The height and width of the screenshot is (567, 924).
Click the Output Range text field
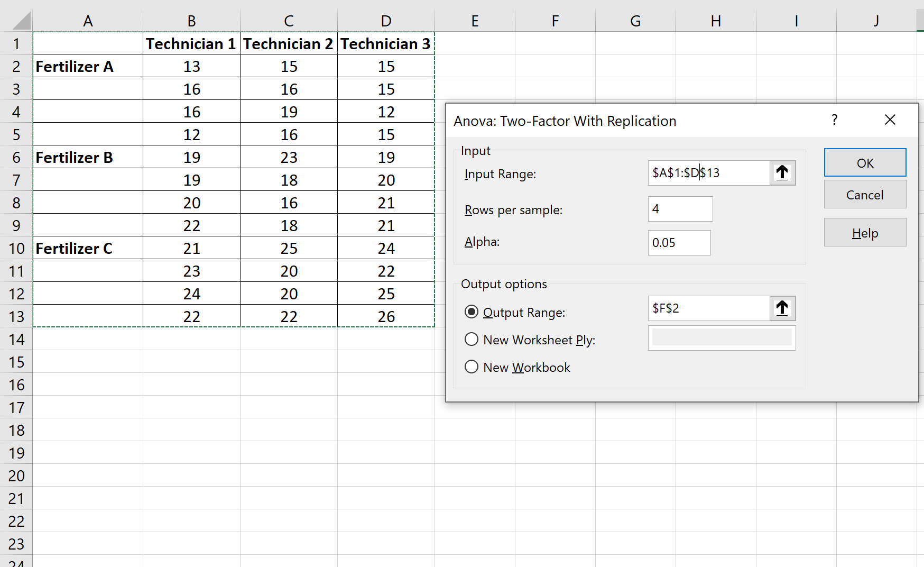pyautogui.click(x=709, y=308)
